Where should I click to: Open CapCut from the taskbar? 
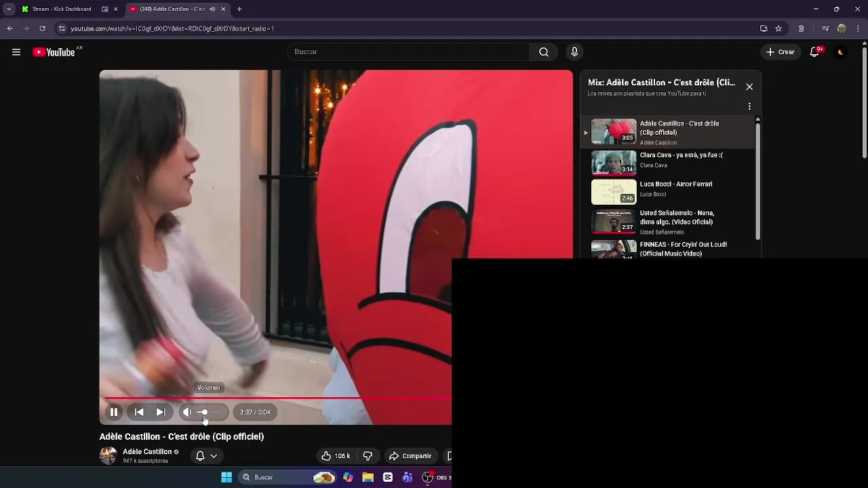pos(388,477)
